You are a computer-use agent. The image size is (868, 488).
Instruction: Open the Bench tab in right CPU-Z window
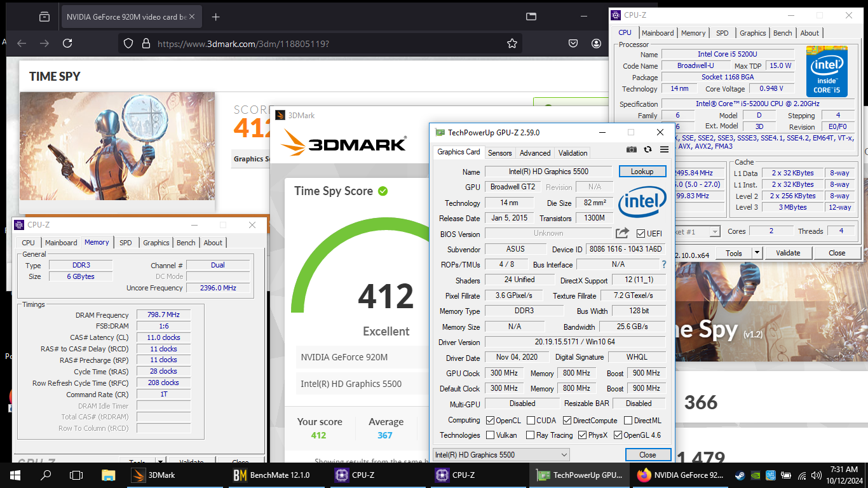783,33
